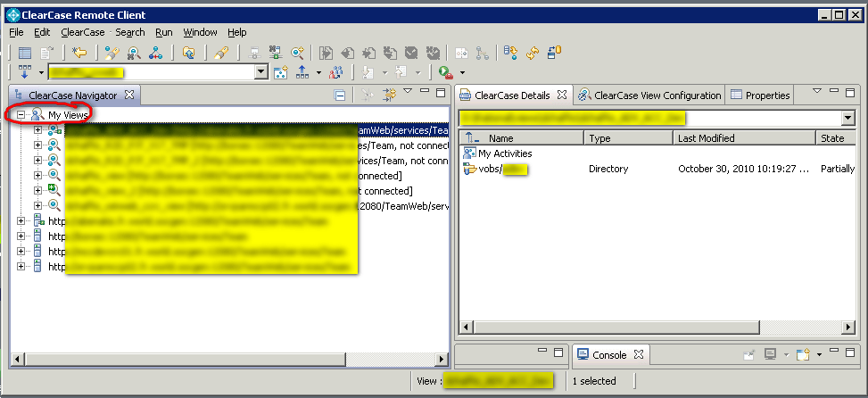Close the ClearCase Details tab

(x=561, y=95)
